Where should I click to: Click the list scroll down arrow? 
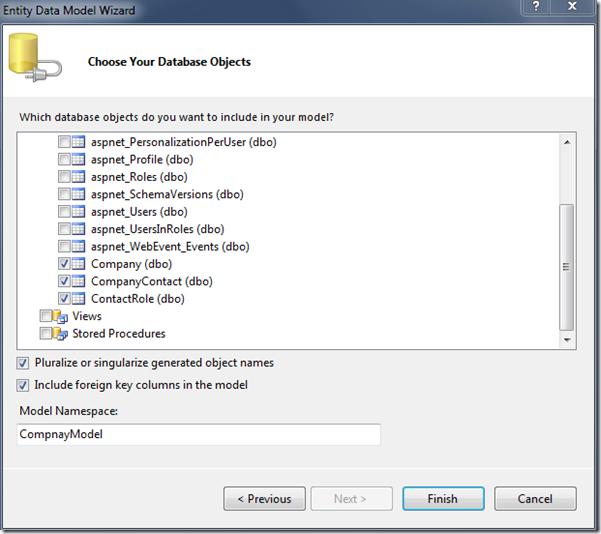pos(567,340)
